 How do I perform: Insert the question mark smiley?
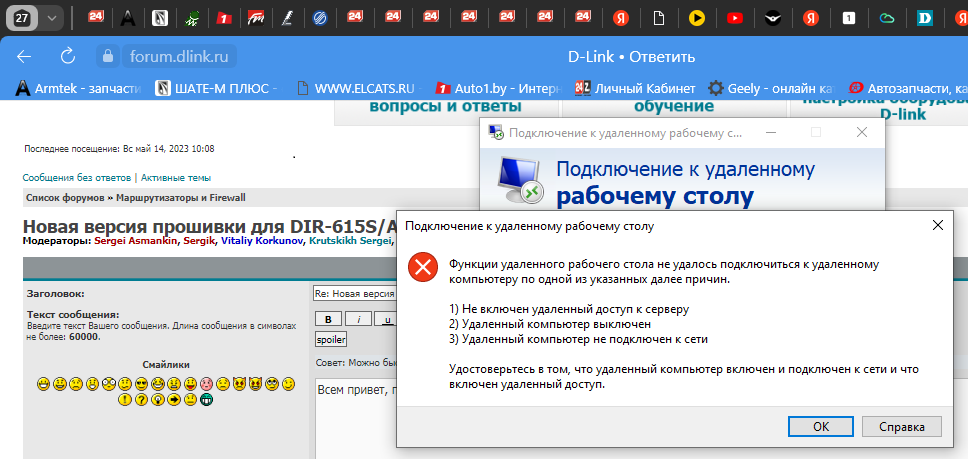141,399
